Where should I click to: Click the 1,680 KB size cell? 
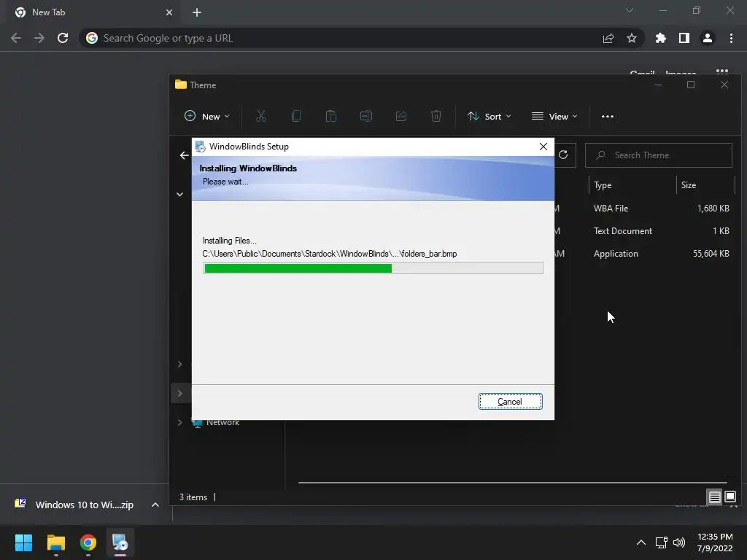713,208
